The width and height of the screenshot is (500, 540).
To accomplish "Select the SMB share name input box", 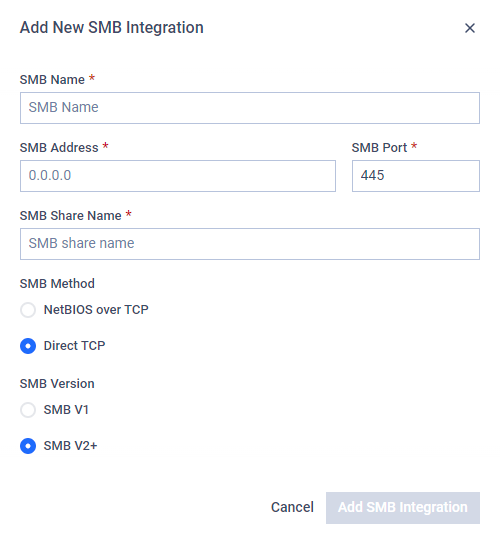I will tap(250, 244).
